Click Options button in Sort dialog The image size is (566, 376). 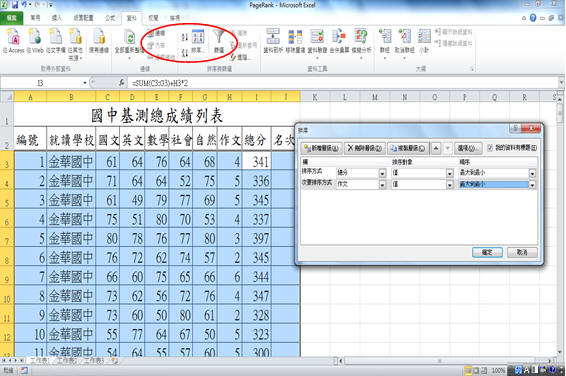coord(468,148)
